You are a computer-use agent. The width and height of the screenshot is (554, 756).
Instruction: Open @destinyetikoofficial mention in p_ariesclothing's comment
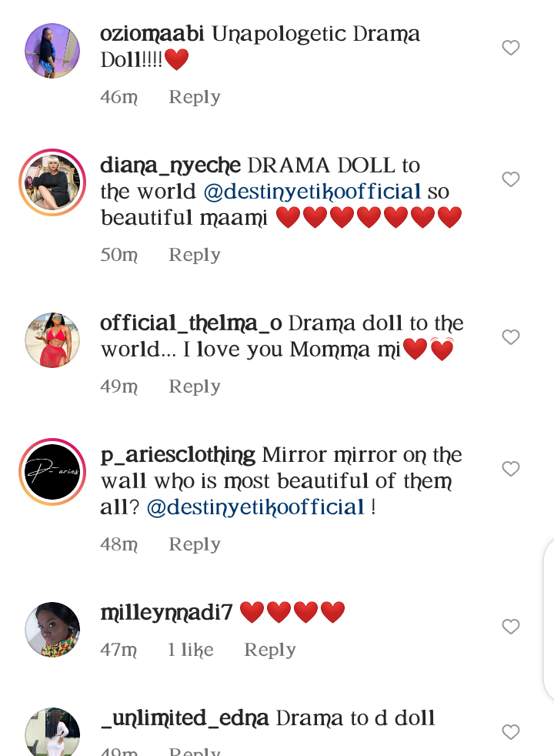(255, 507)
